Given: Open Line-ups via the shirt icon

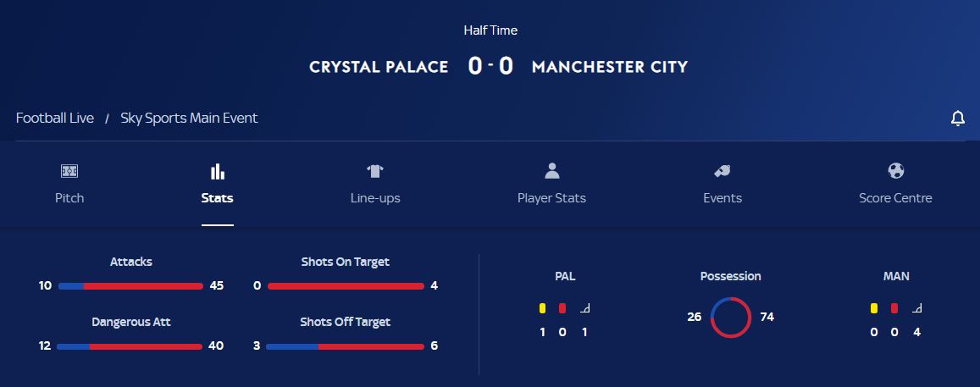Looking at the screenshot, I should (375, 171).
